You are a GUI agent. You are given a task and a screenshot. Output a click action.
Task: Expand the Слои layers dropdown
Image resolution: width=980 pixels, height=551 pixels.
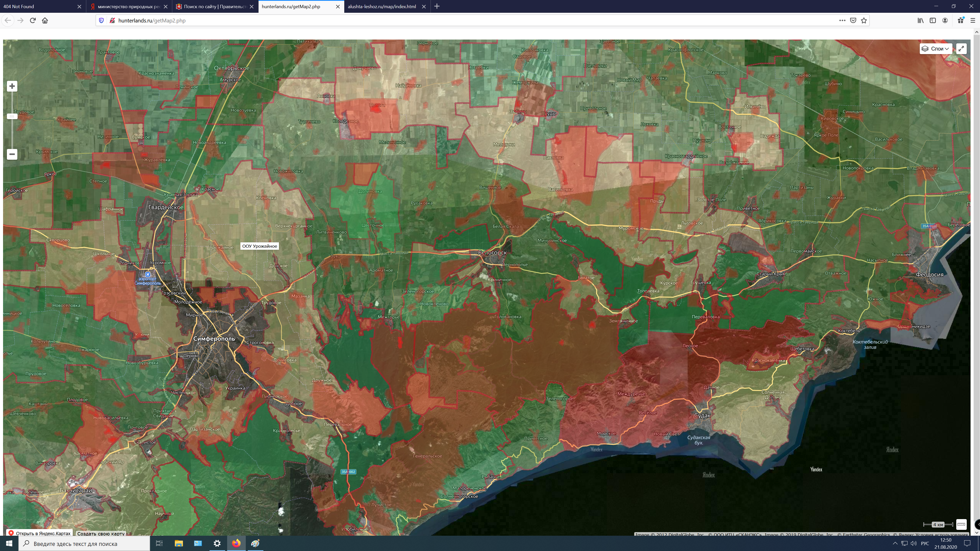click(936, 49)
